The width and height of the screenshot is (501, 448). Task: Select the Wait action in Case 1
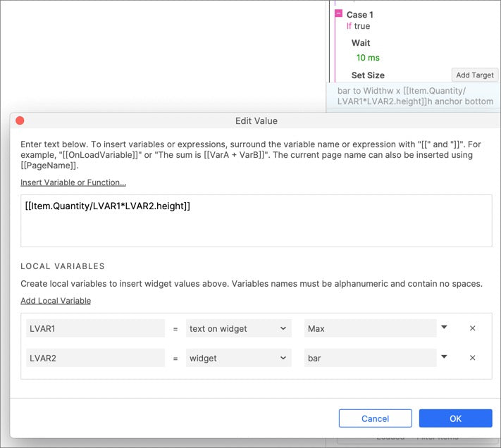(361, 43)
